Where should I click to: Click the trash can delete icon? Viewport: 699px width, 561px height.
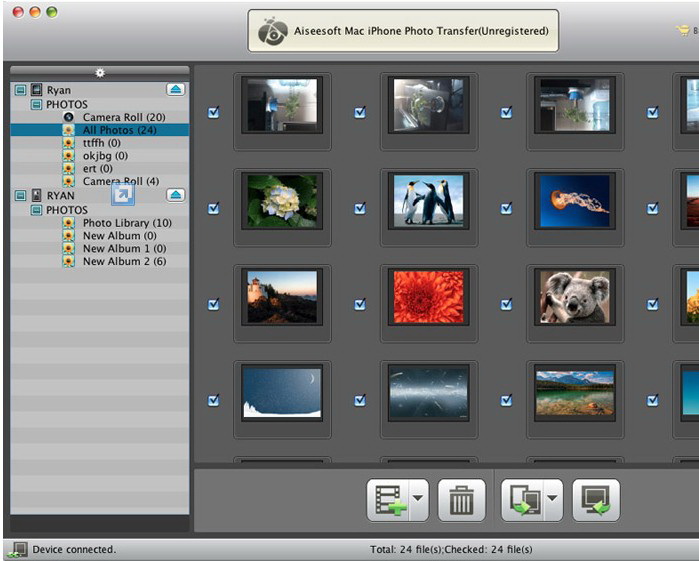click(461, 500)
